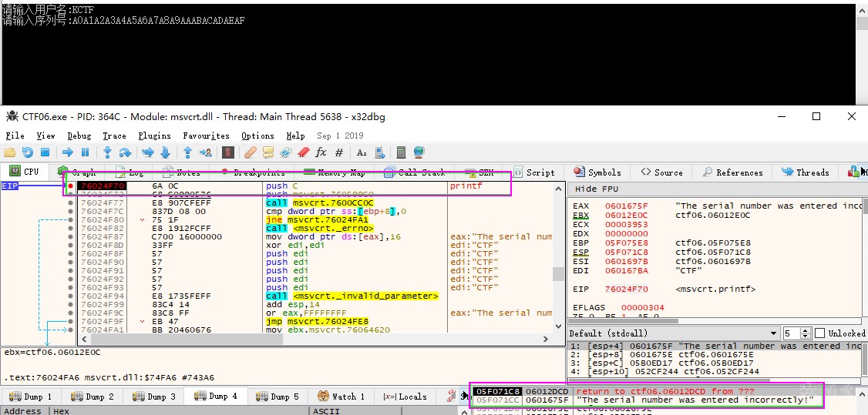Restart the debugged program
The height and width of the screenshot is (415, 868).
27,152
